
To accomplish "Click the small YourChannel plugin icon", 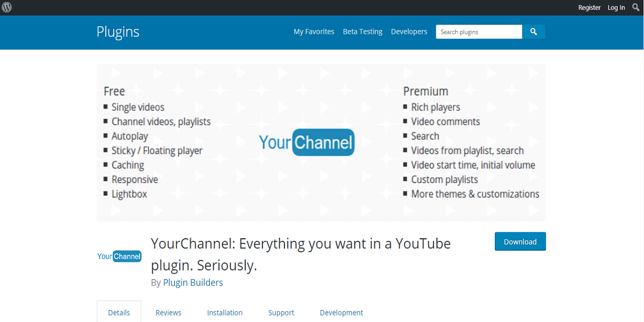I will tap(119, 257).
